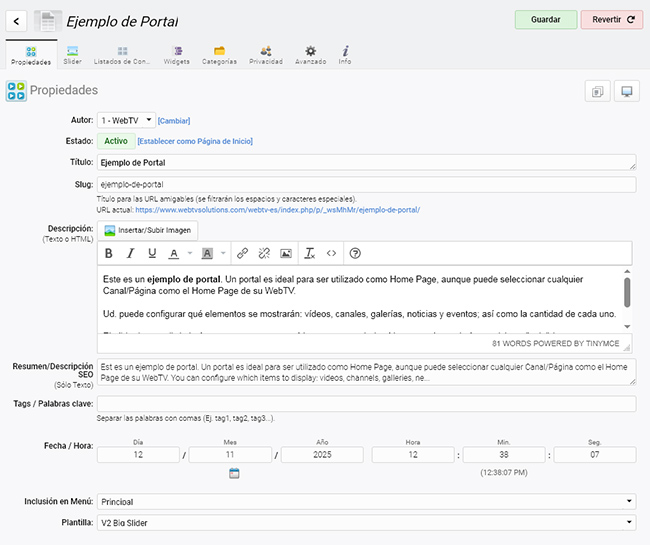This screenshot has height=545, width=650.
Task: Click the Mes field
Action: (230, 455)
